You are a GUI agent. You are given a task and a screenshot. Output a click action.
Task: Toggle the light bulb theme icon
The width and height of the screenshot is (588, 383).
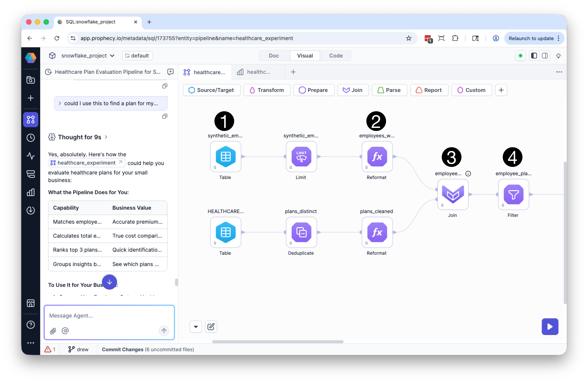(x=558, y=56)
